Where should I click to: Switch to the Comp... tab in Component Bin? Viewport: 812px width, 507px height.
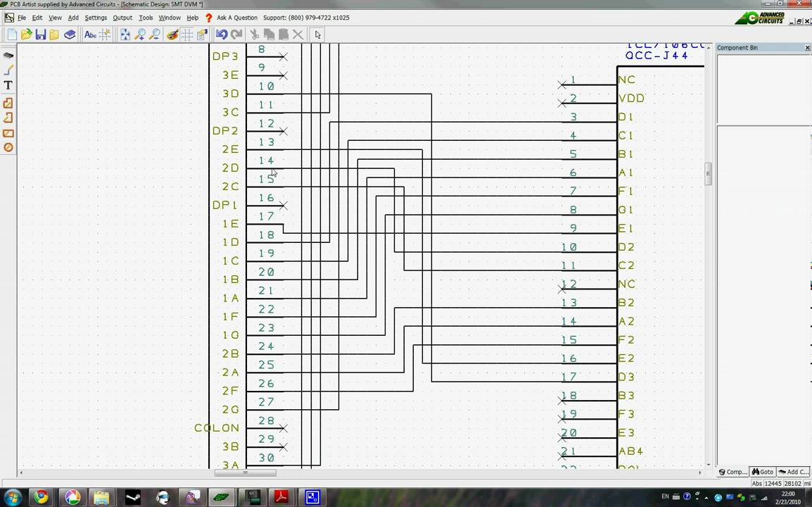(x=732, y=472)
